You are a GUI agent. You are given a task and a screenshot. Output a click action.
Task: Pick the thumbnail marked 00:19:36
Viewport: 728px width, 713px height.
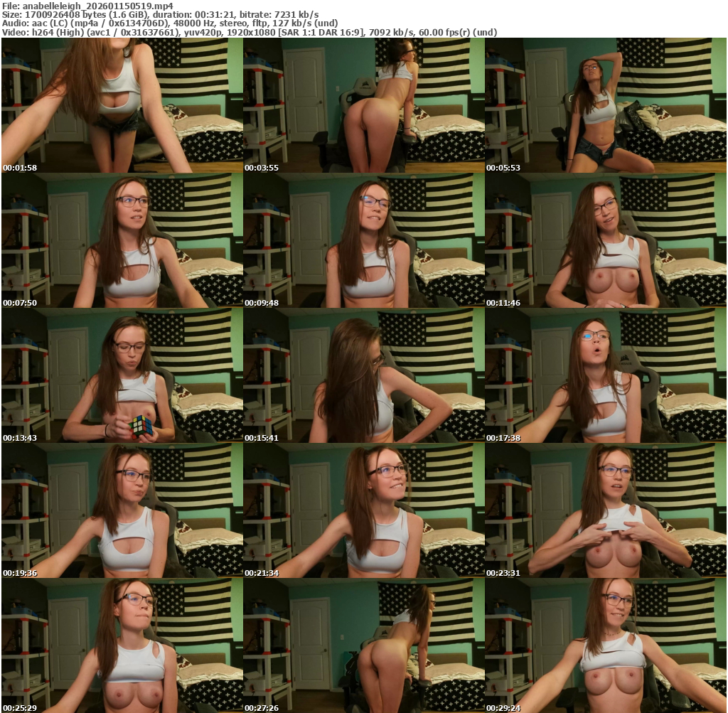click(x=122, y=510)
